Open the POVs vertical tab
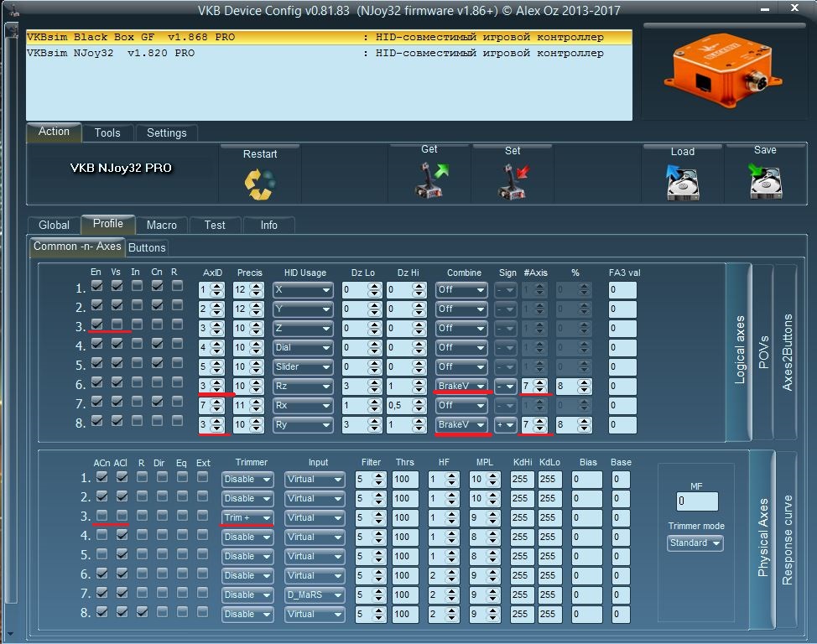 tap(763, 352)
